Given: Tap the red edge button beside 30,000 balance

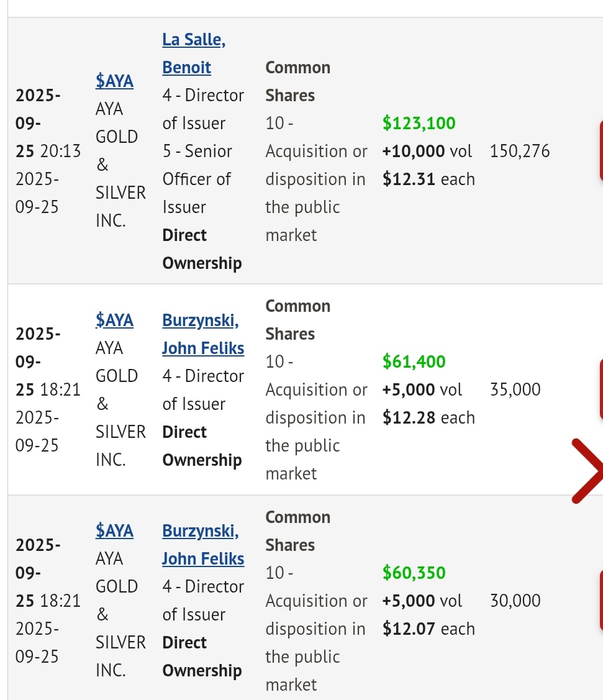Looking at the screenshot, I should 600,601.
